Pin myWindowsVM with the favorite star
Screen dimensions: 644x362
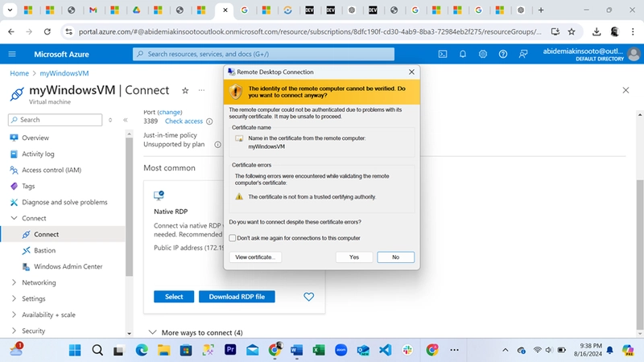coord(185,90)
